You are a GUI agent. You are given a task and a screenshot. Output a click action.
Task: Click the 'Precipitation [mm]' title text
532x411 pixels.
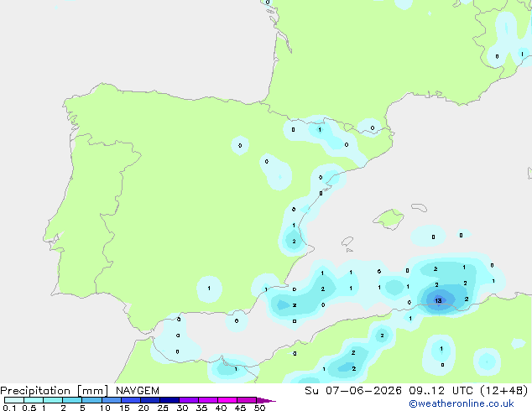tap(55, 391)
